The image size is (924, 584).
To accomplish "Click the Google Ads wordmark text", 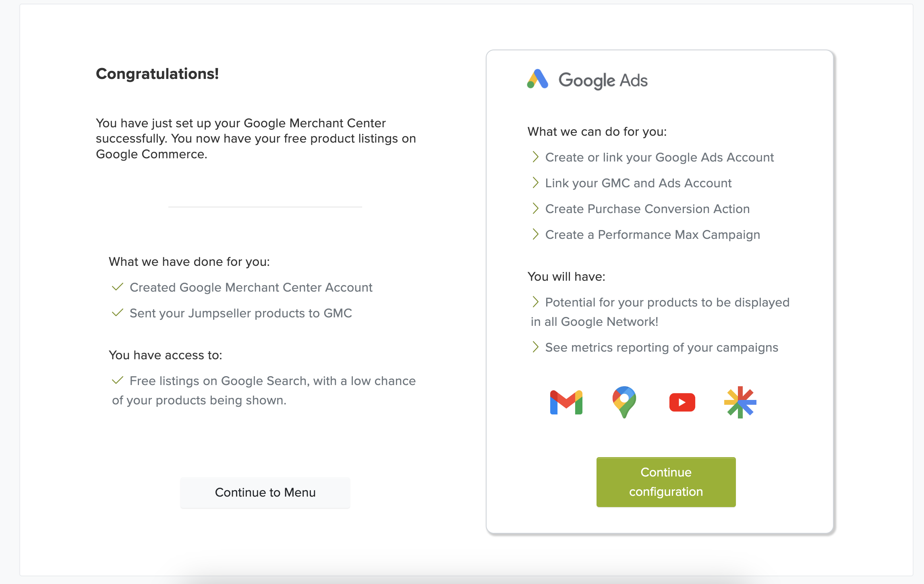I will point(603,81).
